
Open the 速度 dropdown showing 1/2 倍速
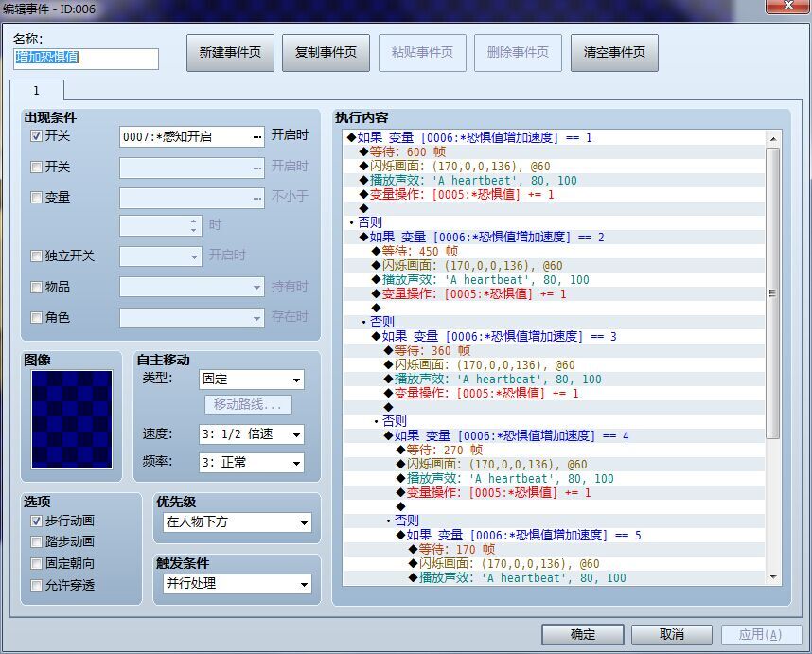251,434
